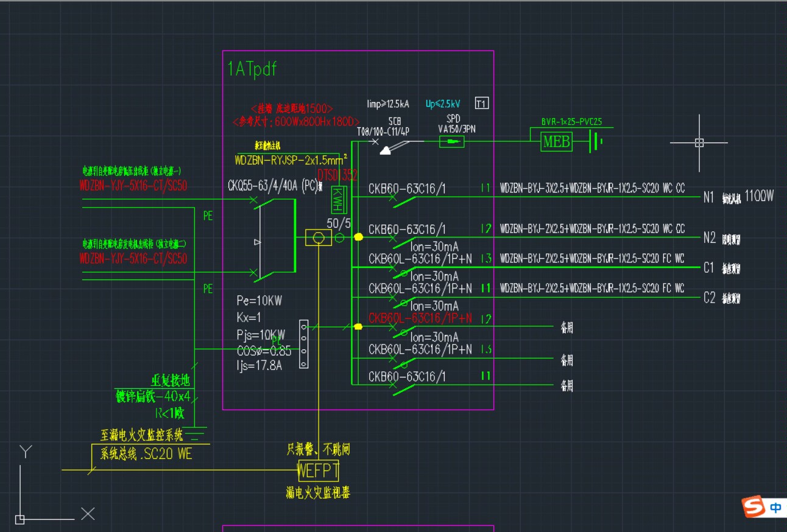The width and height of the screenshot is (787, 532).
Task: Select the Pe=10KW parameter text
Action: (x=259, y=301)
